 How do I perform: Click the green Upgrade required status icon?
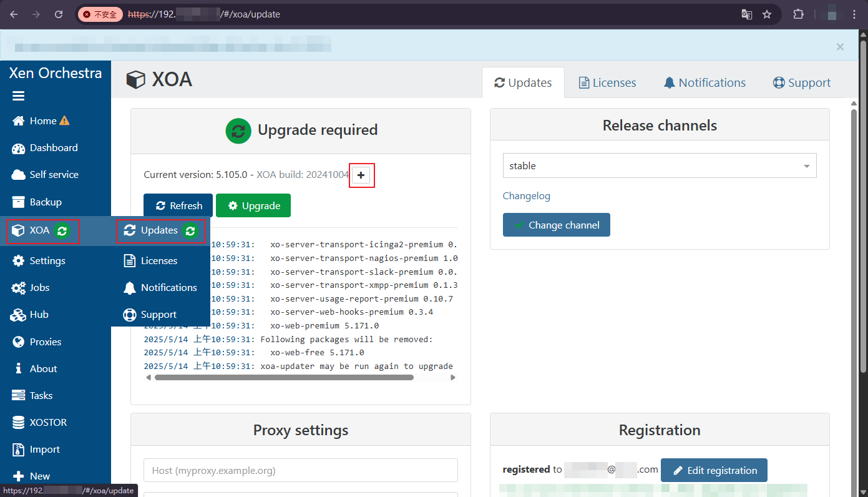238,130
